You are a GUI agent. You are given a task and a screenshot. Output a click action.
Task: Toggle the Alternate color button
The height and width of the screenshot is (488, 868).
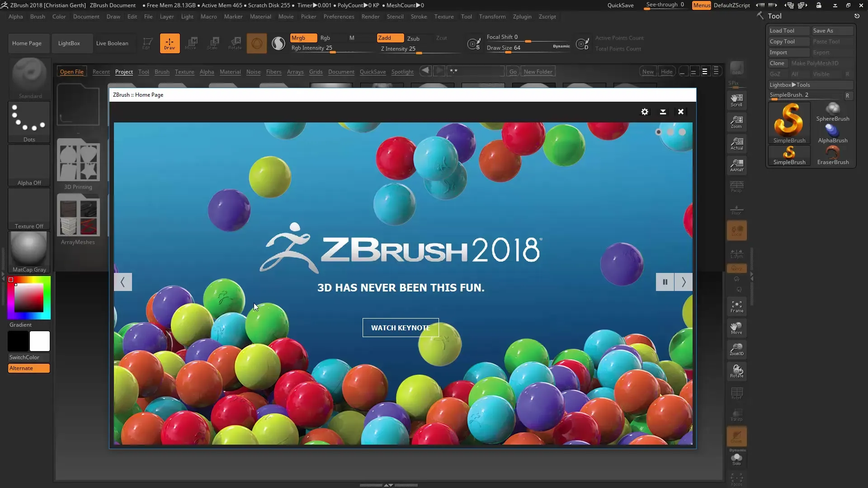(29, 368)
